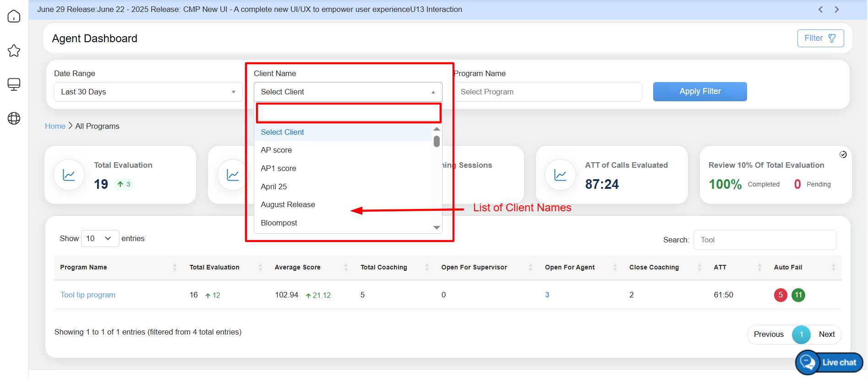The image size is (868, 379).
Task: Open the Live chat widget
Action: tap(829, 363)
